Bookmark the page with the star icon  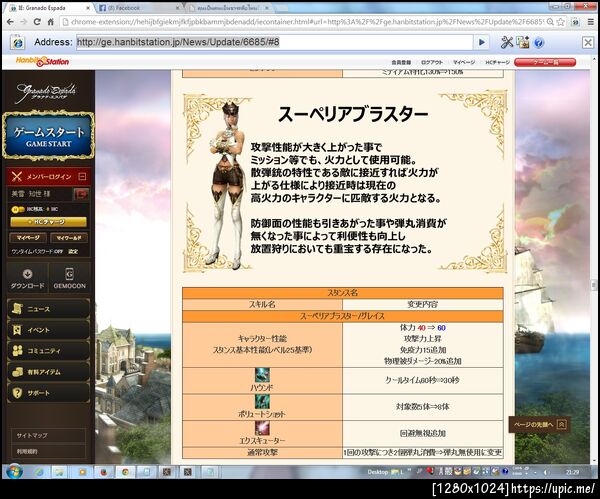coord(560,22)
